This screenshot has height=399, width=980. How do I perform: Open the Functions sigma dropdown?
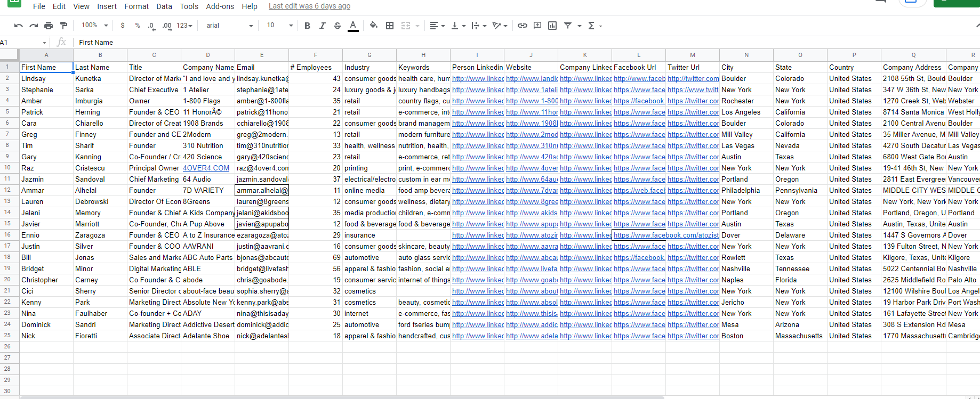tap(595, 26)
